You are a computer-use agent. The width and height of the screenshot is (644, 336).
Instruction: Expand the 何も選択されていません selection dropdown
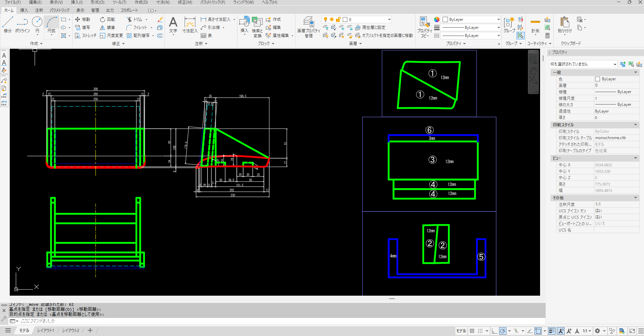coord(583,64)
